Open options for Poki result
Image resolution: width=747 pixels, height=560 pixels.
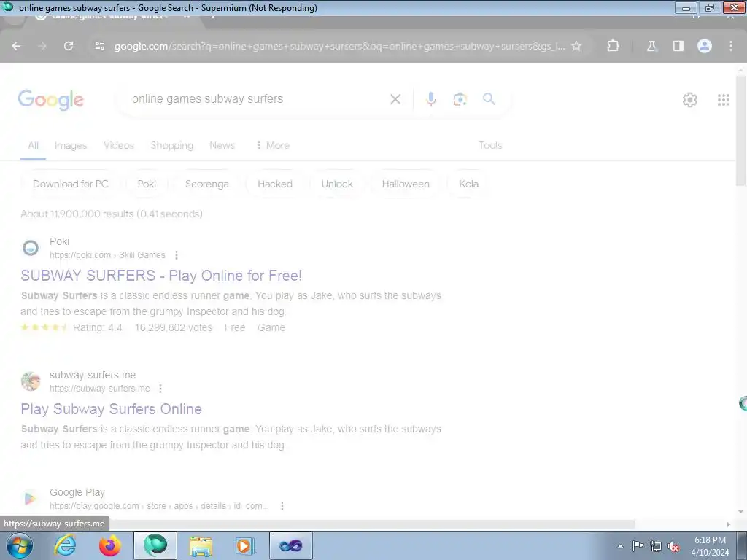177,255
